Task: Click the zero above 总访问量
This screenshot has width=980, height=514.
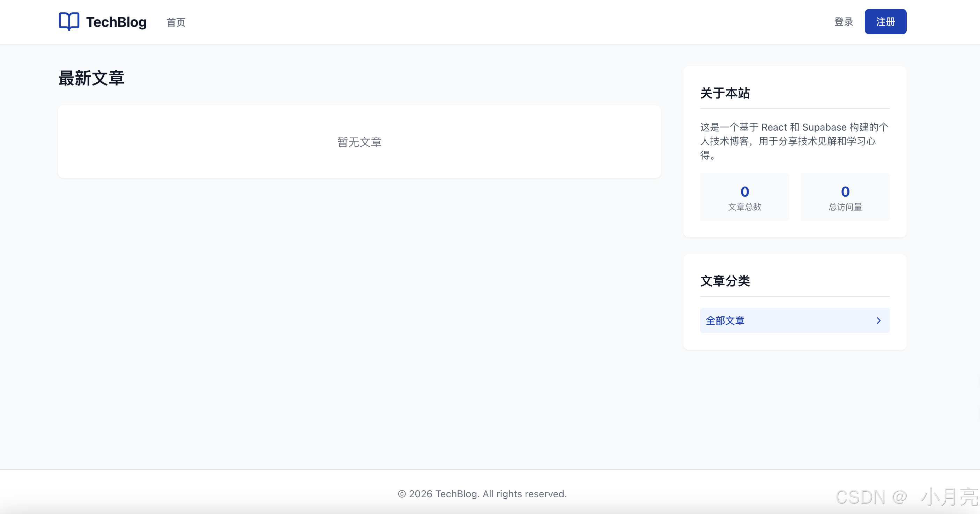Action: click(845, 191)
